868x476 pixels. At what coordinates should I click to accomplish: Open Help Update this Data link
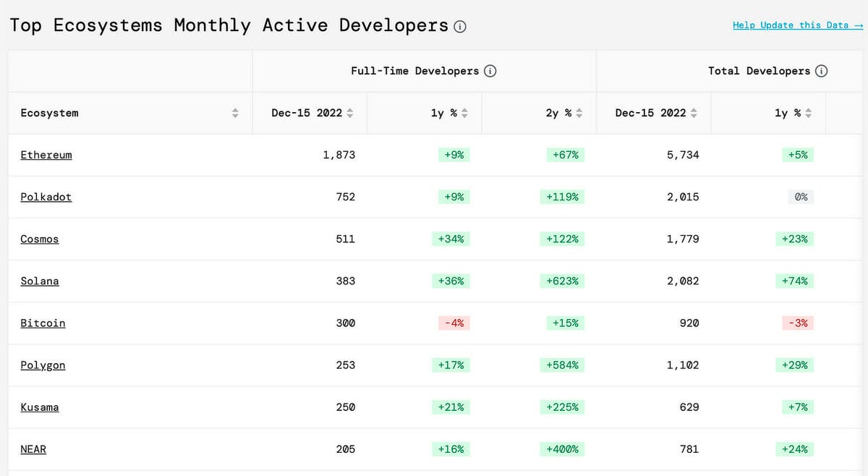798,25
